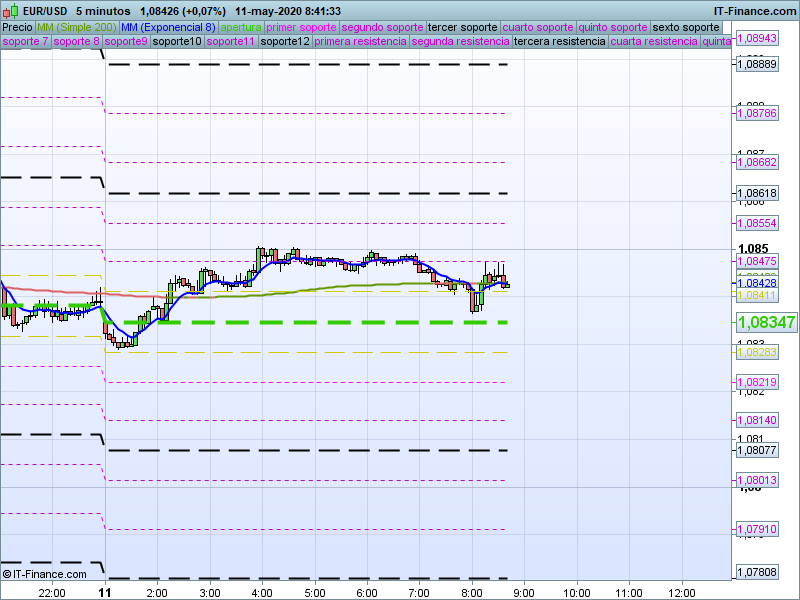Select the Precio indicator label
The width and height of the screenshot is (800, 600).
coord(16,27)
